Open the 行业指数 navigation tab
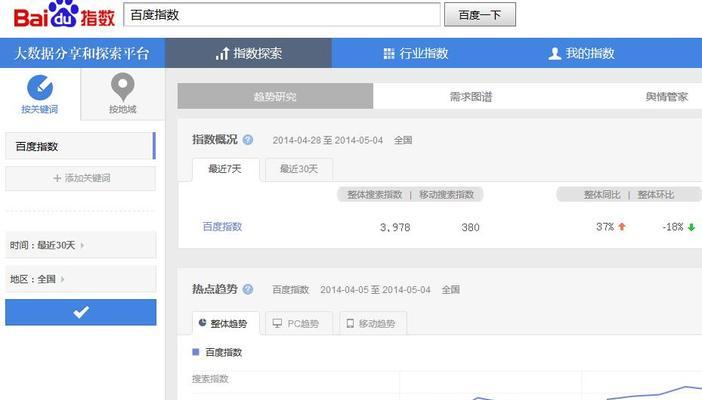The width and height of the screenshot is (702, 400). point(415,53)
